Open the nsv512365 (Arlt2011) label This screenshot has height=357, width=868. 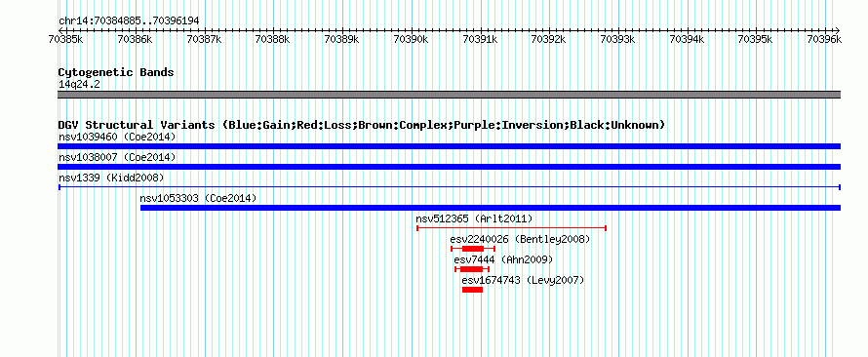[x=474, y=218]
